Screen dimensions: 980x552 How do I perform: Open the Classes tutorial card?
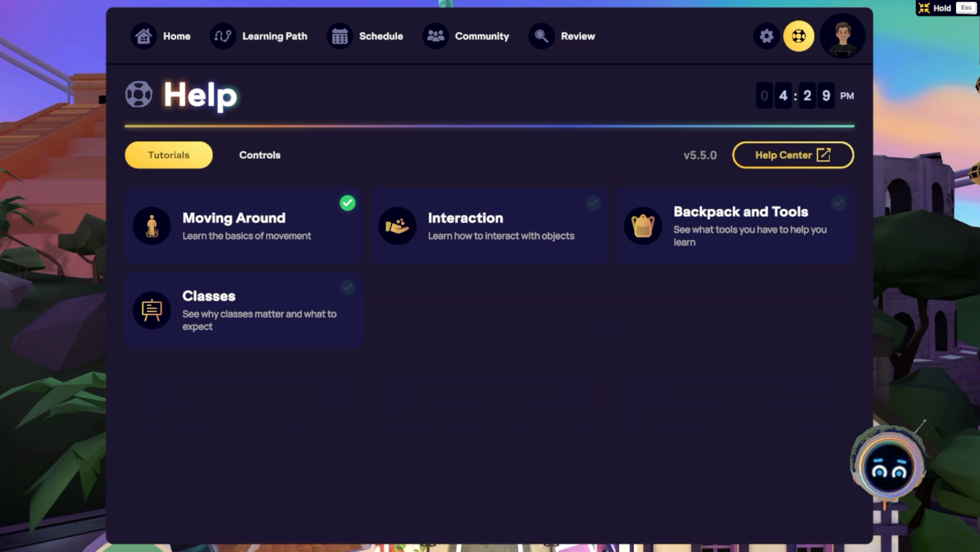(x=244, y=310)
